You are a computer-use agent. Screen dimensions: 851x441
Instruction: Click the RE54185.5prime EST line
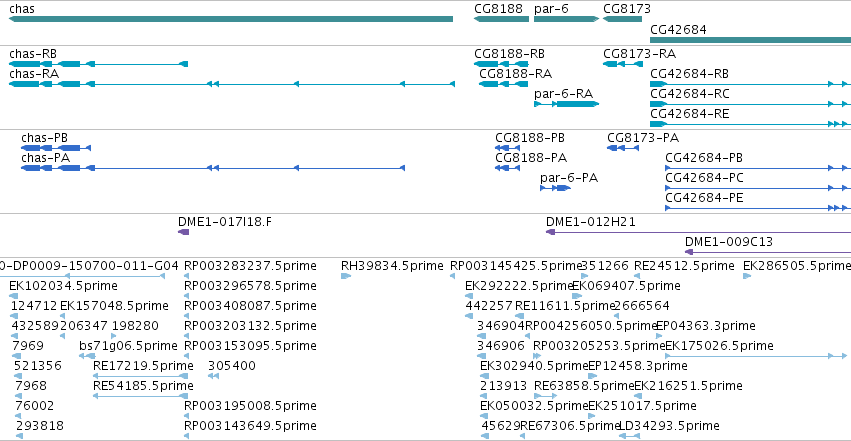(x=141, y=396)
